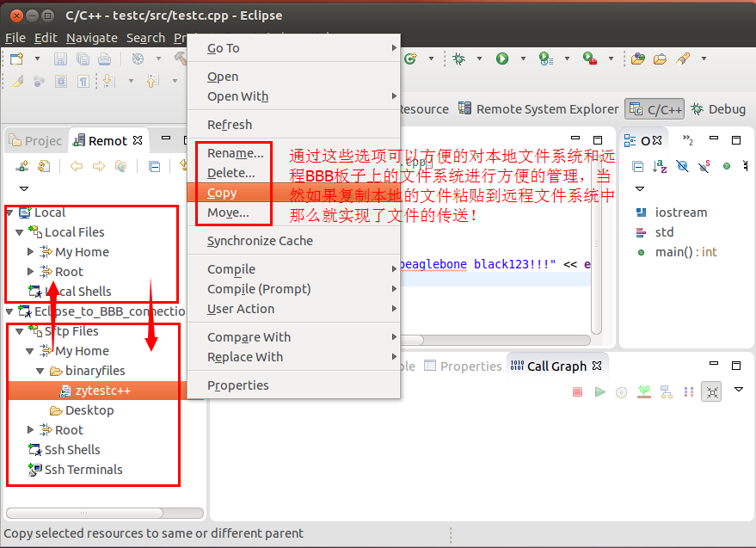Click the Save toolbar icon
756x548 pixels.
tap(60, 58)
